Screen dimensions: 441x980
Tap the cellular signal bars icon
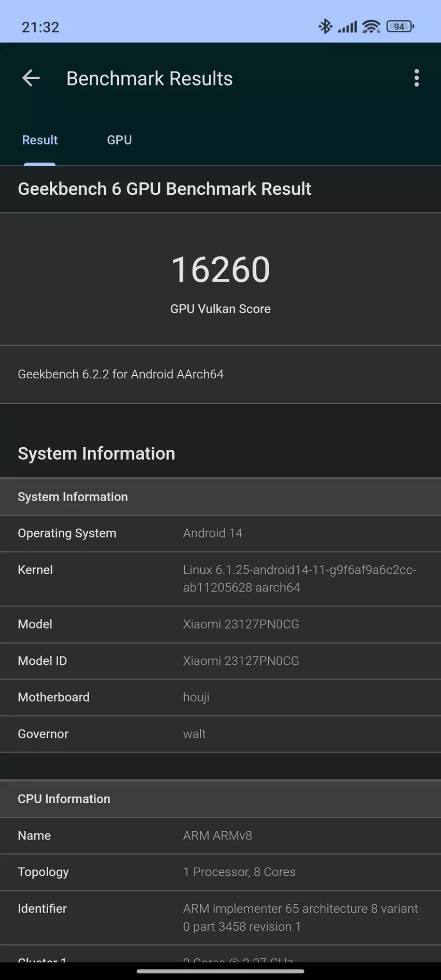[x=348, y=26]
